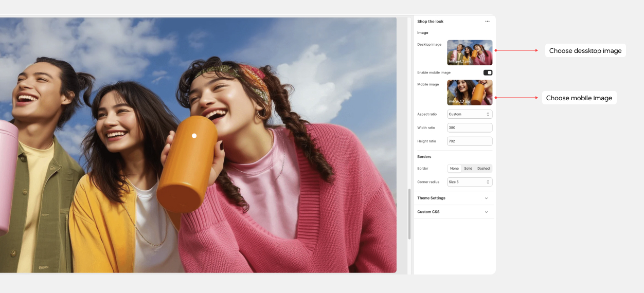Click into the Width ratio field
644x293 pixels.
(469, 127)
